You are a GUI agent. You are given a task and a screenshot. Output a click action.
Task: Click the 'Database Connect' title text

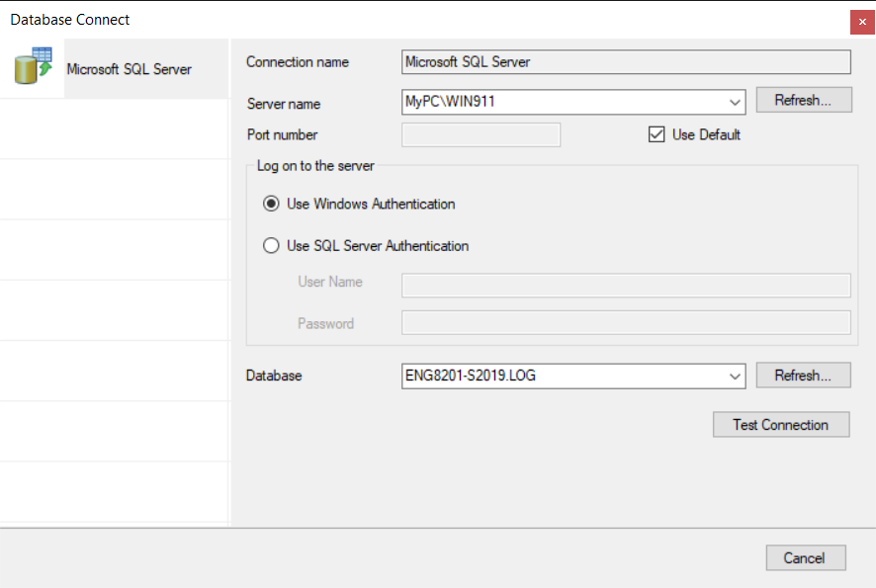pyautogui.click(x=70, y=20)
